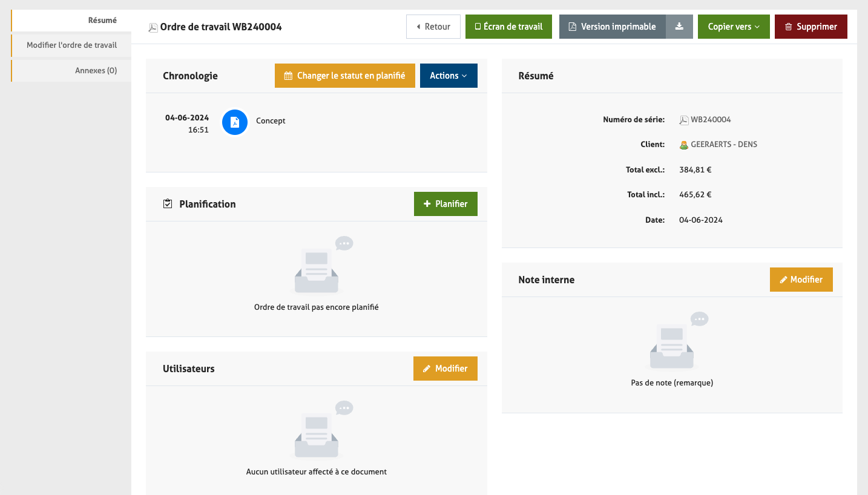Click PDF icon beside serial number WB240004
This screenshot has height=495, width=868.
coord(683,120)
